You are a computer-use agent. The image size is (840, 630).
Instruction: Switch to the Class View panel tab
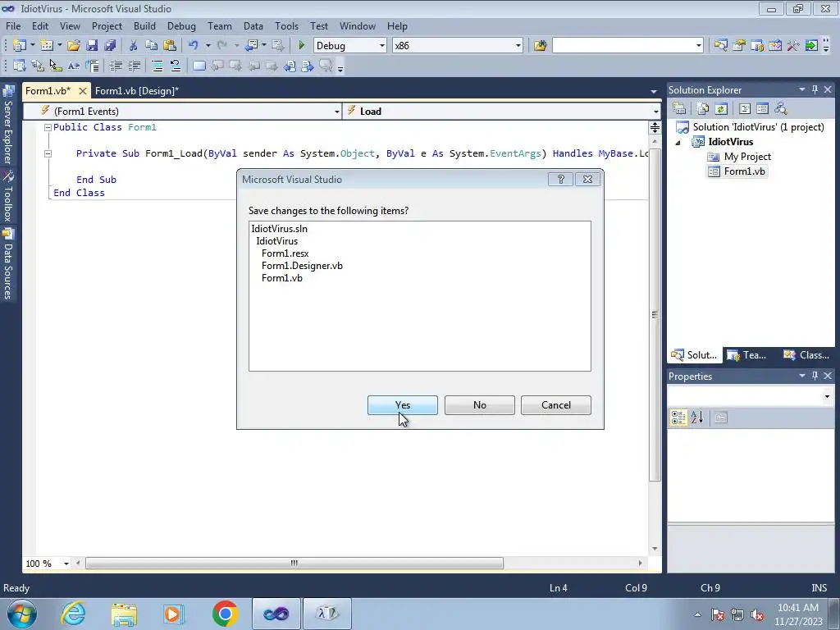(x=806, y=354)
